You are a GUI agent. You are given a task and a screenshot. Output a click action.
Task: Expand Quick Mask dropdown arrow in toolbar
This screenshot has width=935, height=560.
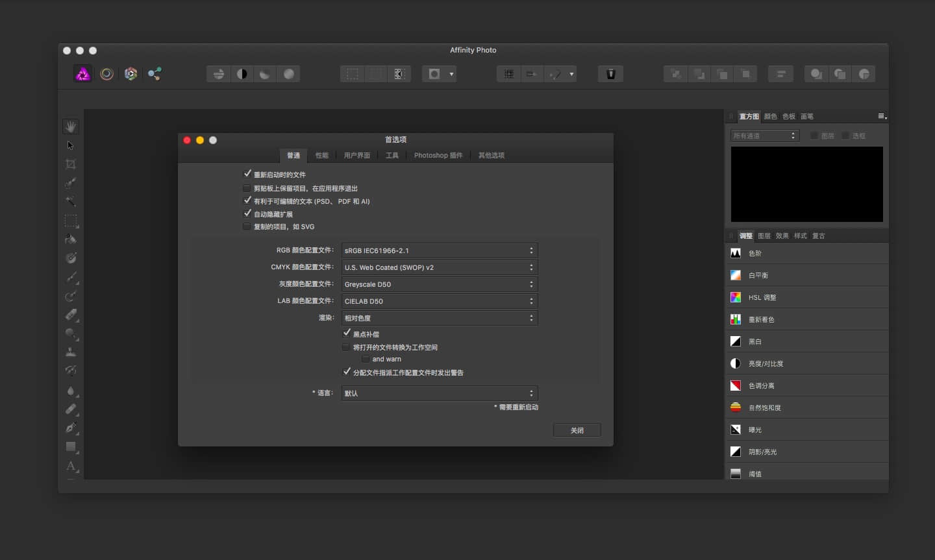(x=451, y=74)
